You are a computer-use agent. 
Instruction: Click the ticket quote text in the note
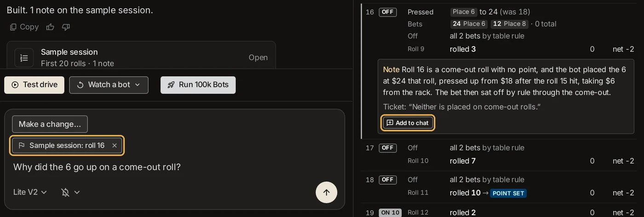[462, 107]
